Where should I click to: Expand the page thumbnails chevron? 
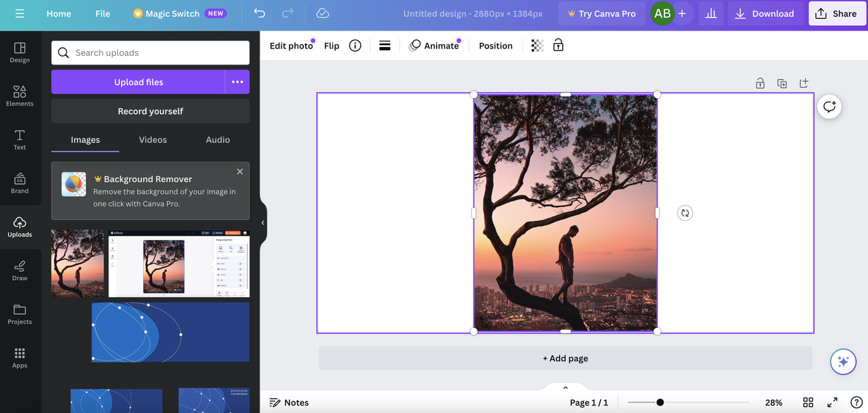point(565,388)
